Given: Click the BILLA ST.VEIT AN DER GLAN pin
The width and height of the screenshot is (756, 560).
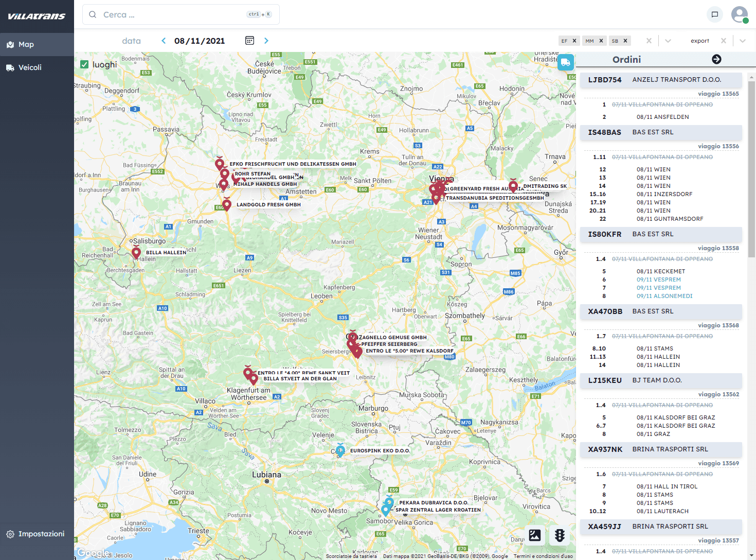Looking at the screenshot, I should click(254, 379).
